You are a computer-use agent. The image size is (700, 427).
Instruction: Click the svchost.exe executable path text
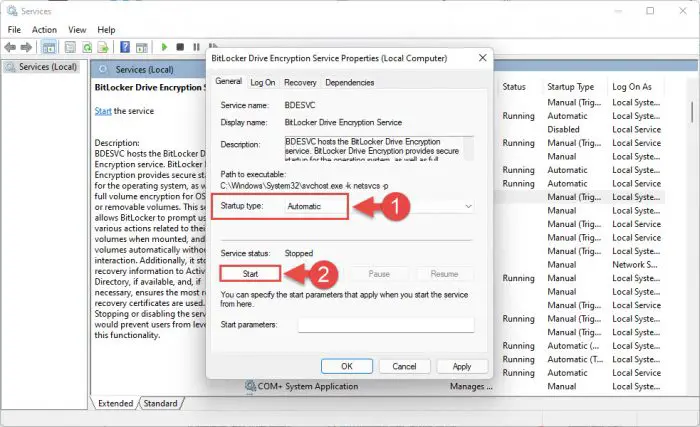point(304,186)
